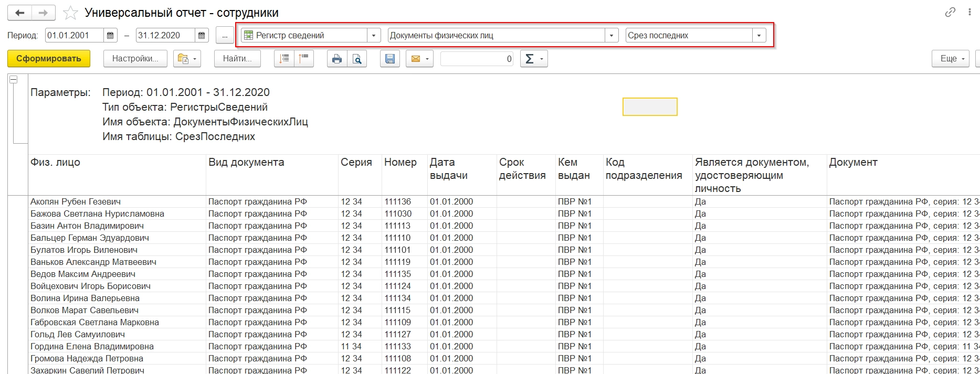
Task: Open the Еще menu
Action: pyautogui.click(x=950, y=59)
